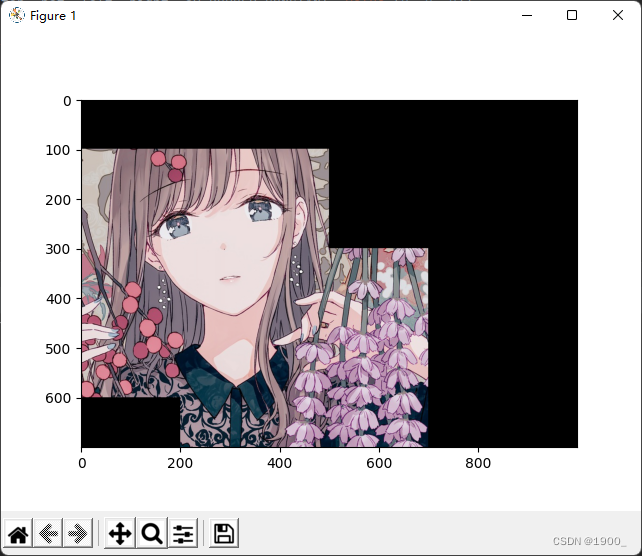Click the plotted anime girl image
The height and width of the screenshot is (556, 642).
330,274
